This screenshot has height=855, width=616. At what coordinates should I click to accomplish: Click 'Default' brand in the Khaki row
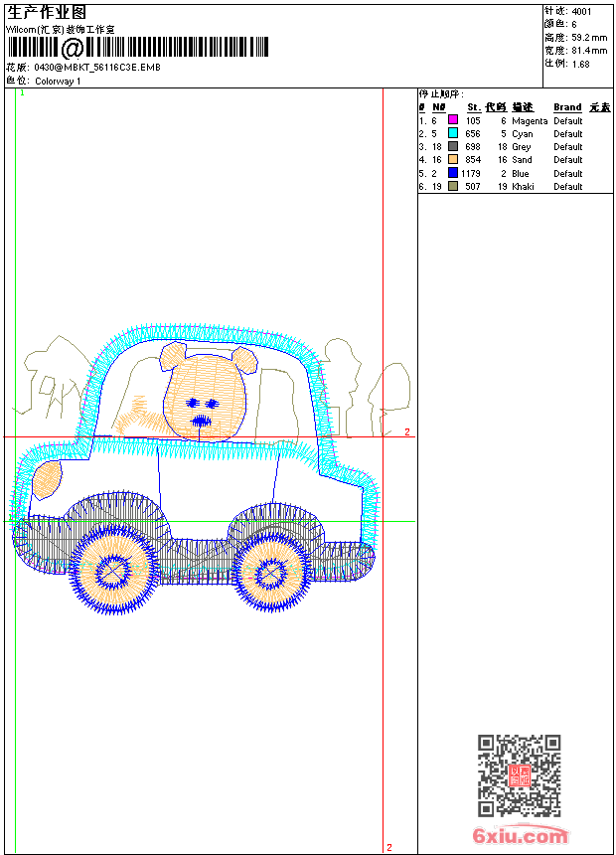(x=568, y=187)
